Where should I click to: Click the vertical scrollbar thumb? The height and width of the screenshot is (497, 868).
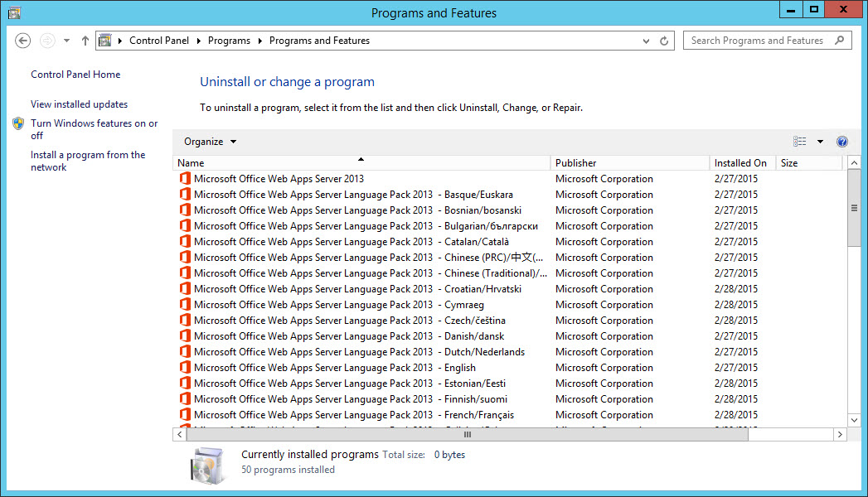coord(854,209)
